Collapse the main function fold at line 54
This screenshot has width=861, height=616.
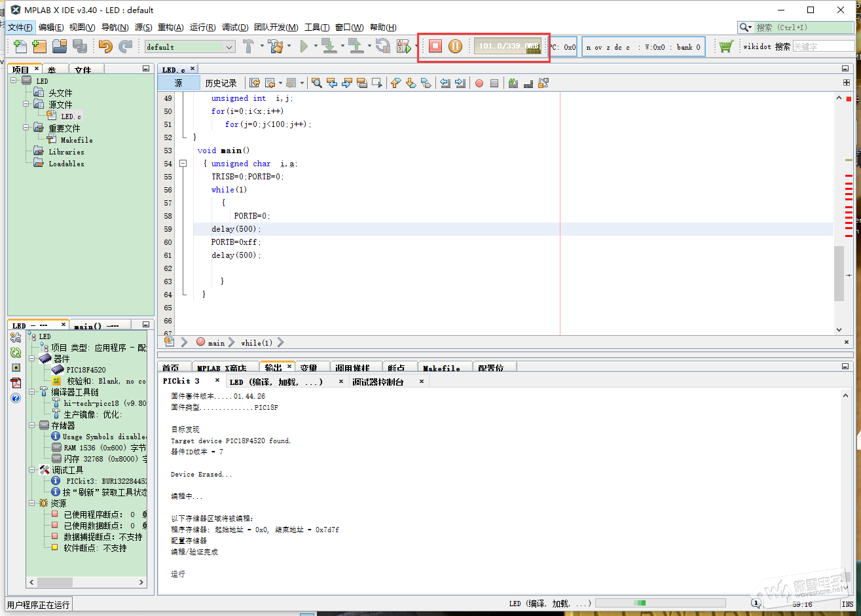(x=183, y=164)
